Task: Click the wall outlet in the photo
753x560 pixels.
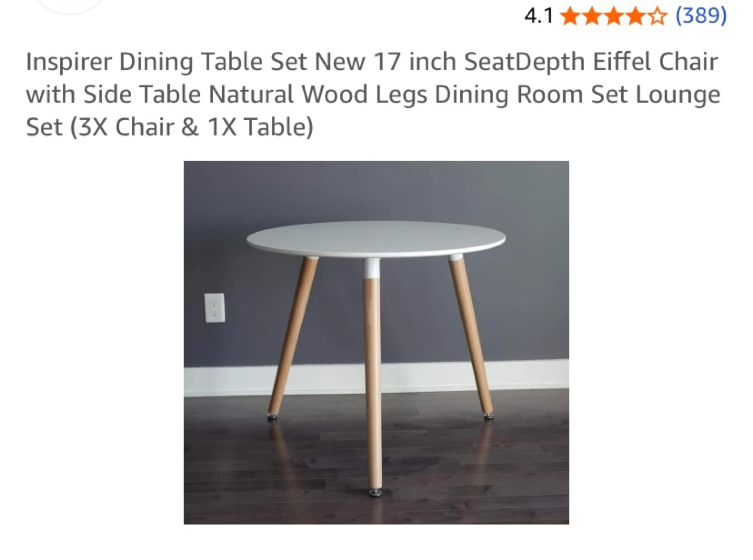Action: tap(214, 307)
